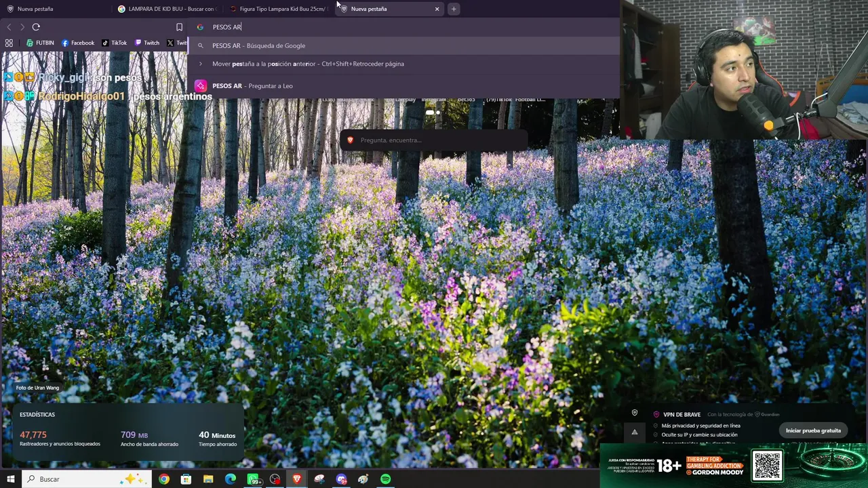868x488 pixels.
Task: Click the Brave logo in the page search box
Action: point(350,140)
